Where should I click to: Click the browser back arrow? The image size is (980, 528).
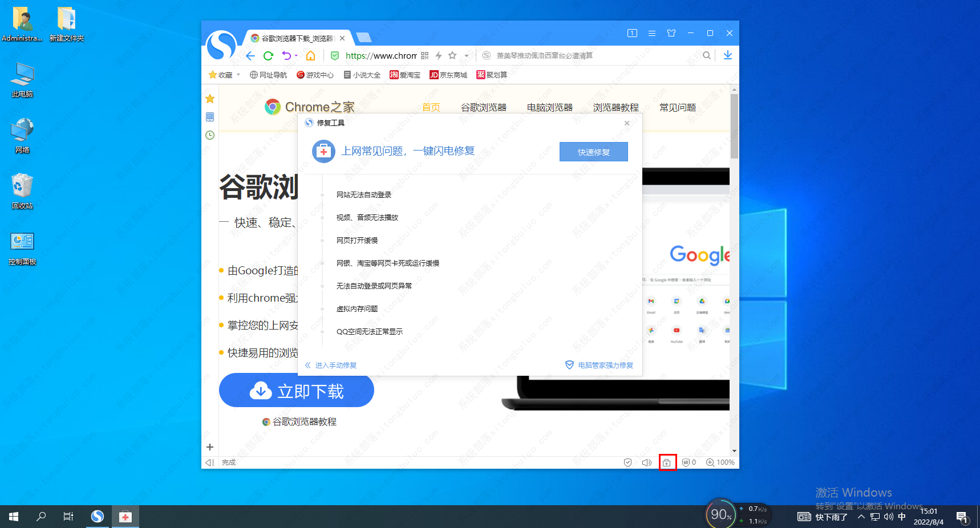tap(250, 55)
